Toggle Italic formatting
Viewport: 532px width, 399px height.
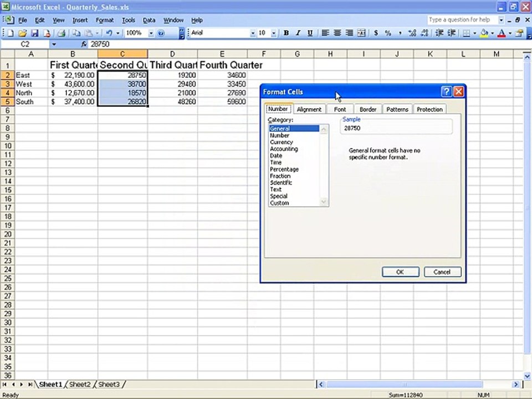click(x=298, y=33)
